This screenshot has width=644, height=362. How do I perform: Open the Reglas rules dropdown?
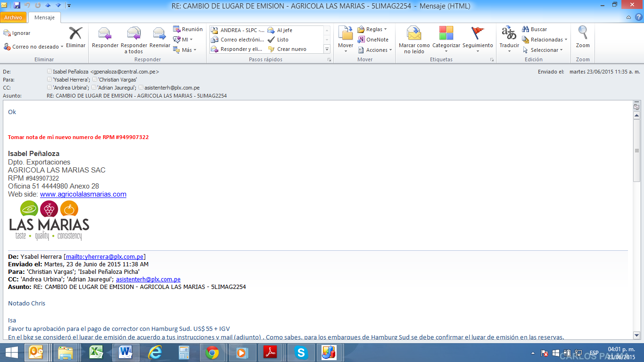(x=385, y=29)
